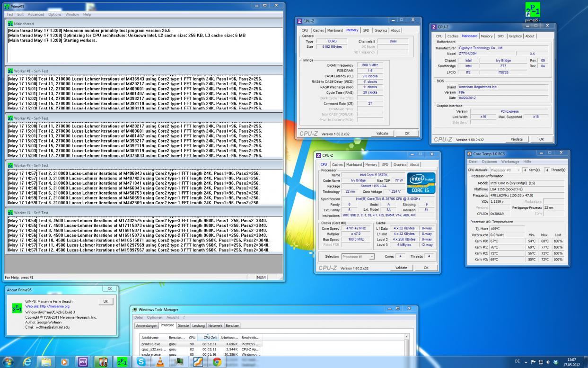This screenshot has width=588, height=368.
Task: Sort Task-Manager processes by Abbildname column
Action: [154, 337]
